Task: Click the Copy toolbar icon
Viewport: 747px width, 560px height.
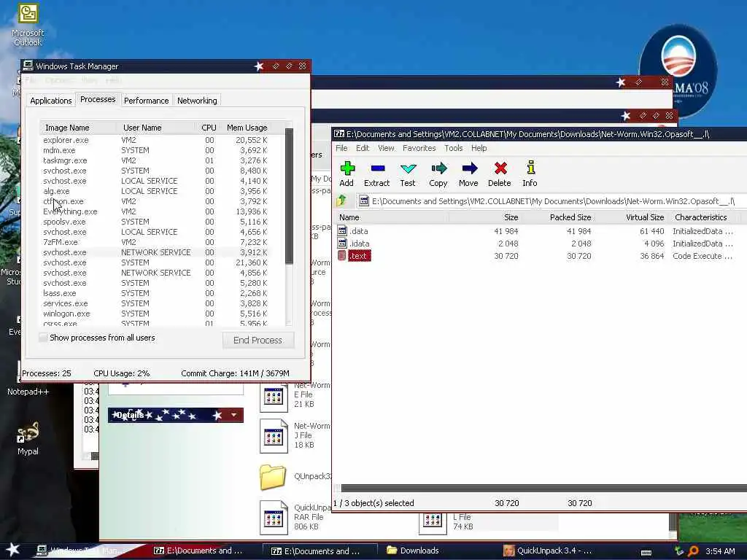Action: pyautogui.click(x=438, y=174)
